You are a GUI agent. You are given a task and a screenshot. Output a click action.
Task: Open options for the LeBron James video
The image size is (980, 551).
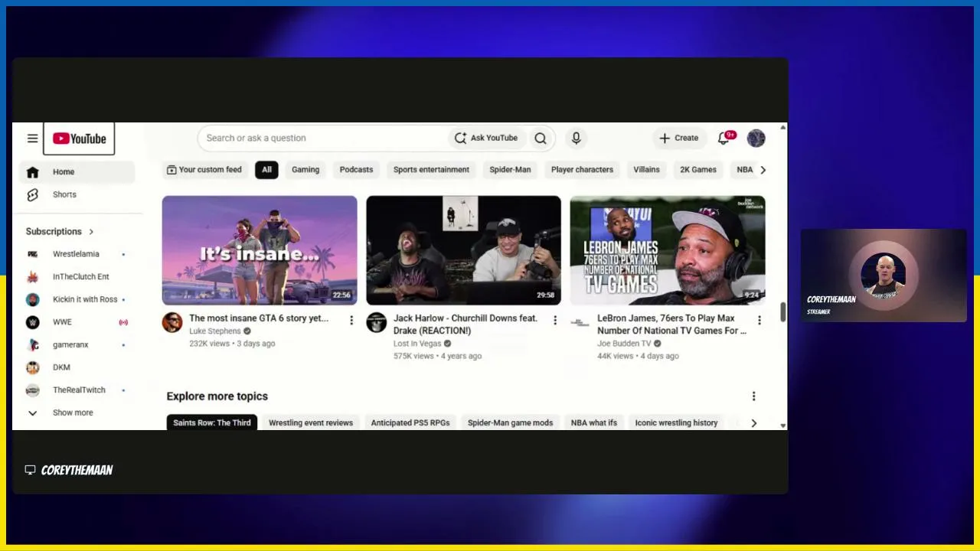pos(759,320)
